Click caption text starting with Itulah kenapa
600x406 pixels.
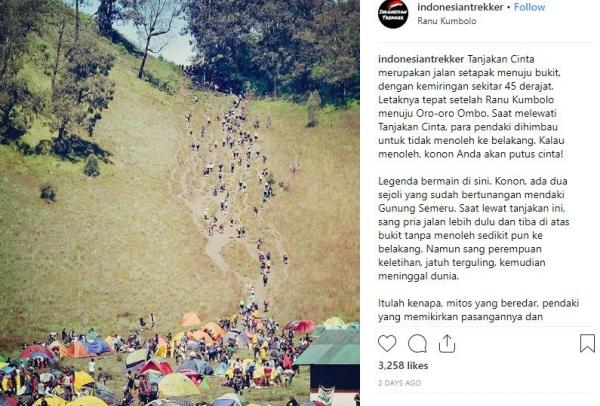(478, 310)
